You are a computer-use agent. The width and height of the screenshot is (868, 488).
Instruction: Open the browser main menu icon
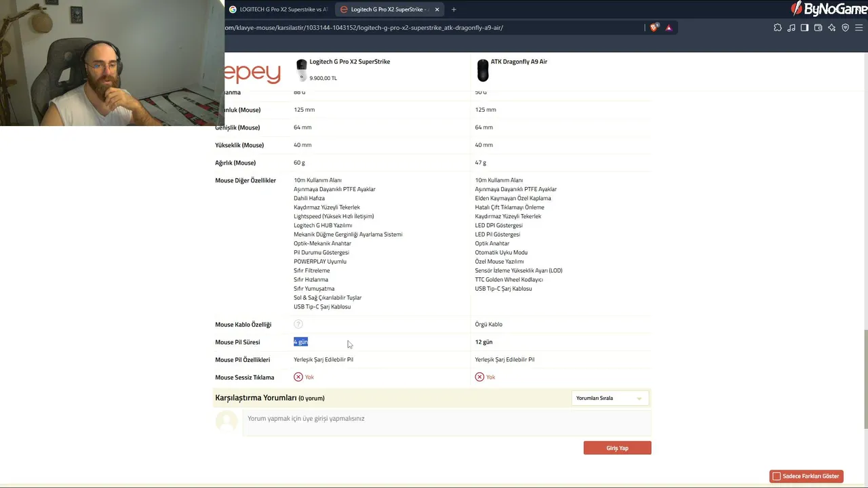tap(859, 28)
